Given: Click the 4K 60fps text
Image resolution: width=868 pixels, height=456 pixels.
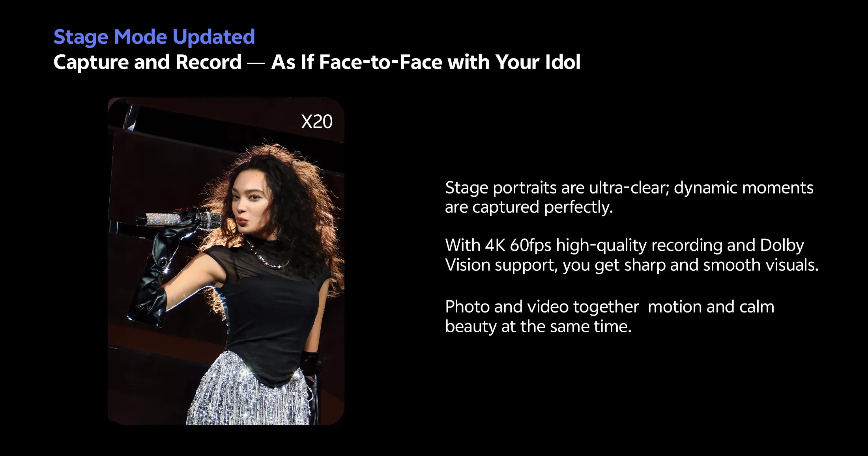Looking at the screenshot, I should [518, 245].
